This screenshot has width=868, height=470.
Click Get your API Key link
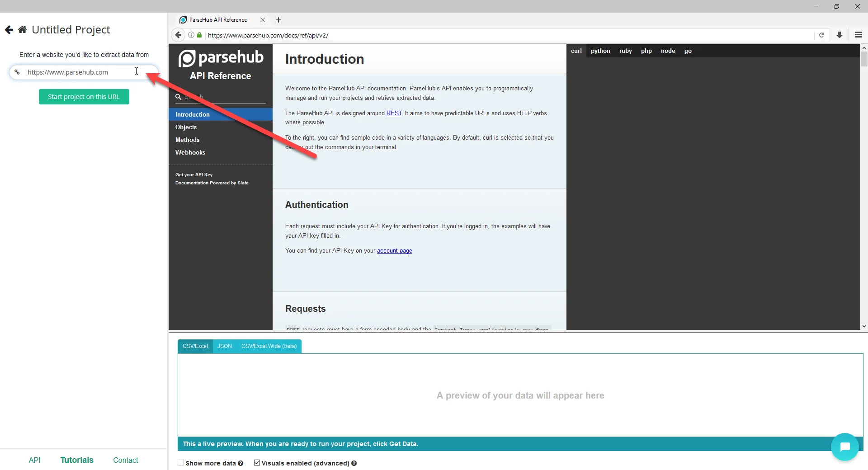click(x=194, y=175)
